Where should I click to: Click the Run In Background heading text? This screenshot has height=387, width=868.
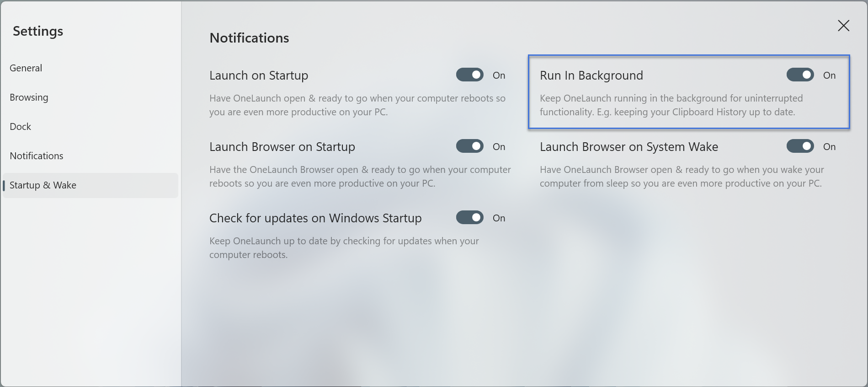pyautogui.click(x=591, y=75)
